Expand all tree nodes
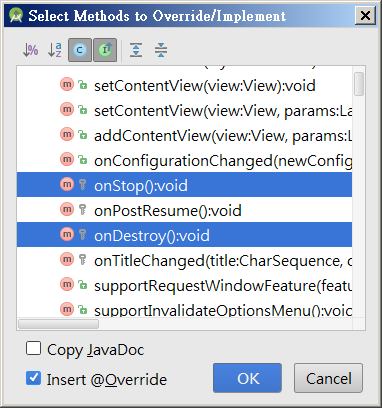The width and height of the screenshot is (382, 408). [136, 50]
